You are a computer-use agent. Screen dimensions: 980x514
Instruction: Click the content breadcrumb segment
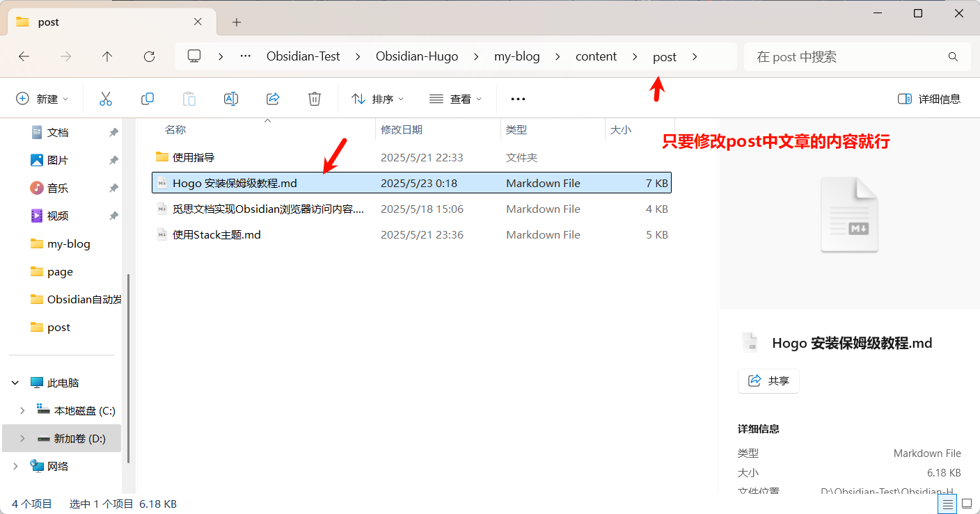[596, 57]
